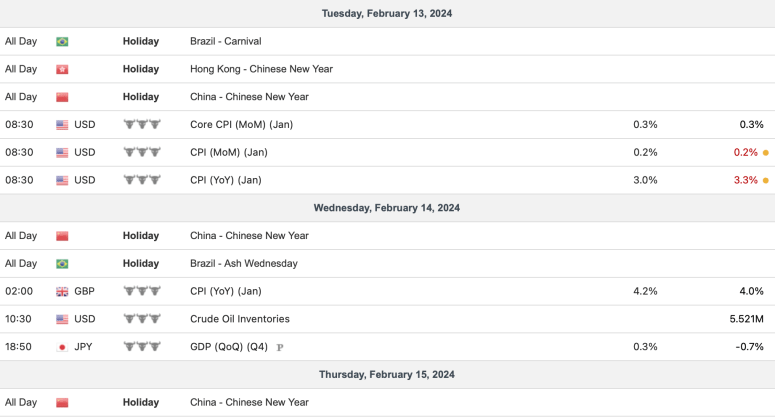Screen dimensions: 775x420
Task: Click the Hong Kong flag icon
Action: (x=62, y=70)
